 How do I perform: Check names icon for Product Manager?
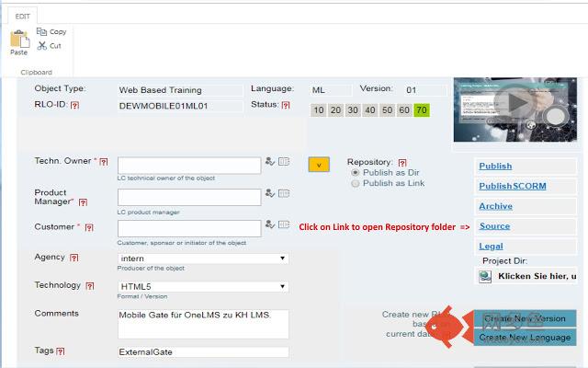click(270, 193)
